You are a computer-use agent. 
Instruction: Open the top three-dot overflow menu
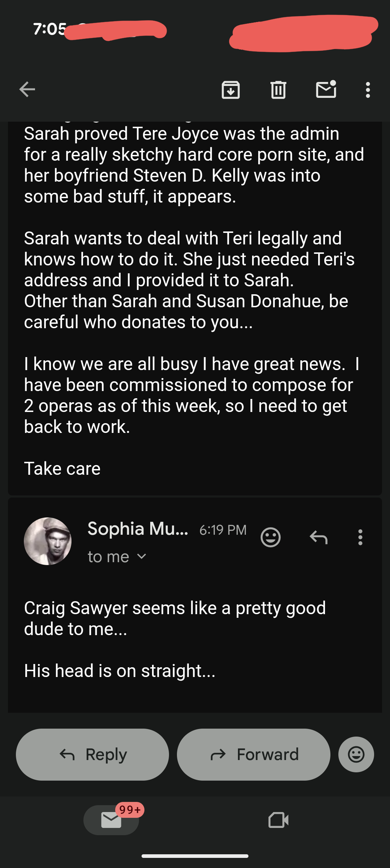click(368, 90)
